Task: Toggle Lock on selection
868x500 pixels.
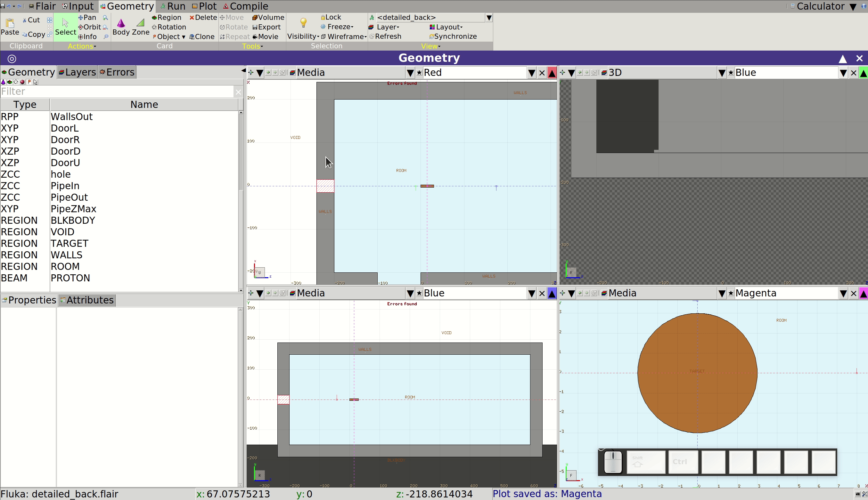Action: pyautogui.click(x=331, y=17)
